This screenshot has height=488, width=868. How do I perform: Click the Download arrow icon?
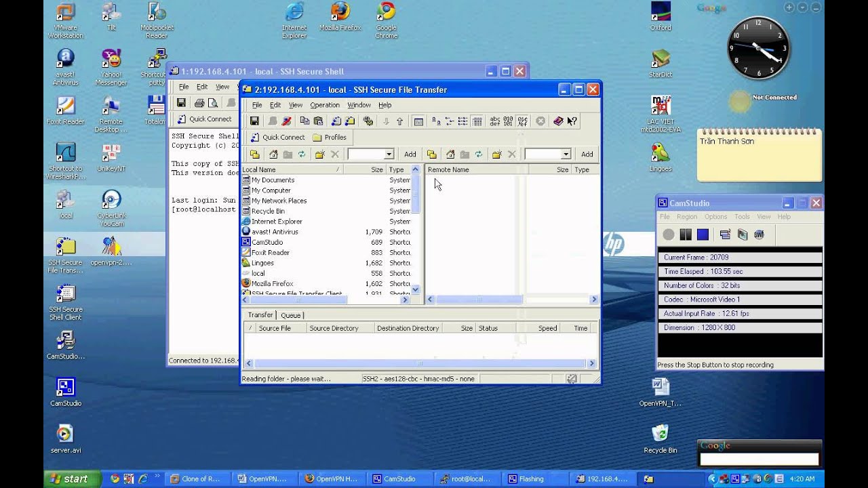(386, 121)
